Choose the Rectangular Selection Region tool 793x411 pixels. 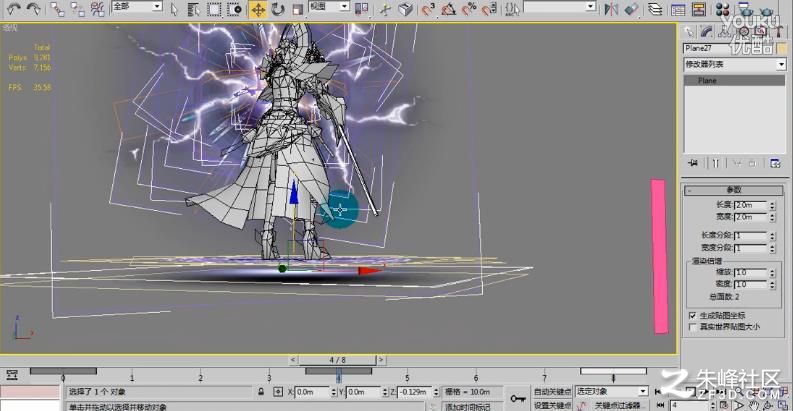pyautogui.click(x=214, y=9)
